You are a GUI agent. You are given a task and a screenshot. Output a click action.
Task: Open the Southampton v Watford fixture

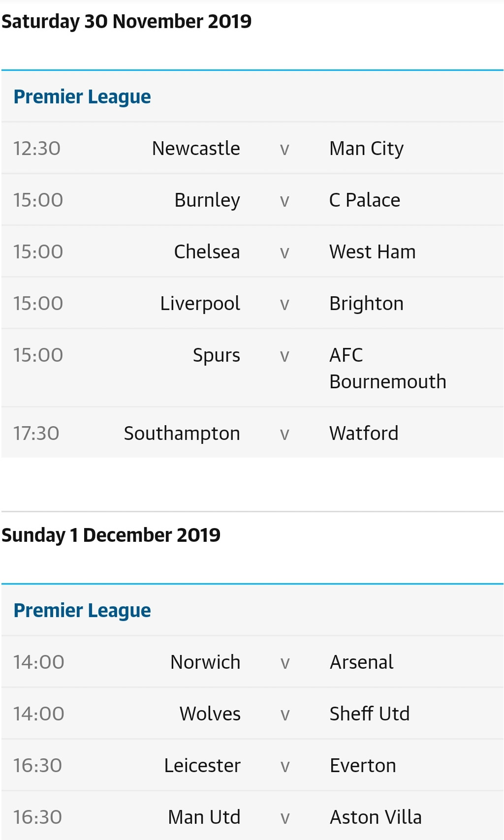coord(252,433)
